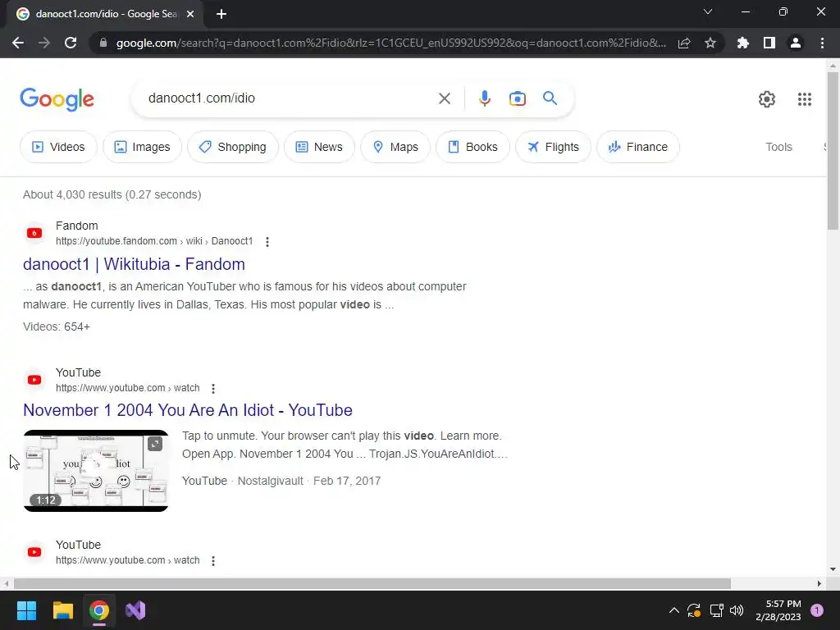The height and width of the screenshot is (630, 840).
Task: View site security lock info
Action: click(103, 43)
